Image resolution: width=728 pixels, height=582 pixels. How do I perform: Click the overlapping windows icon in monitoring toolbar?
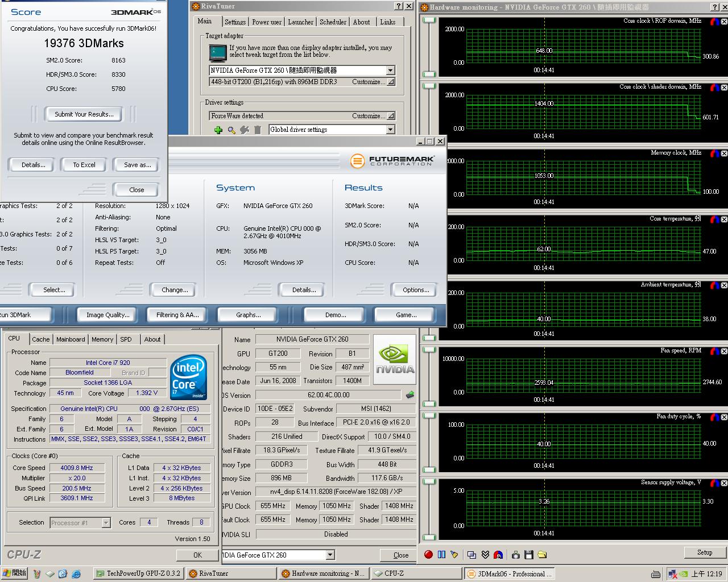(471, 555)
